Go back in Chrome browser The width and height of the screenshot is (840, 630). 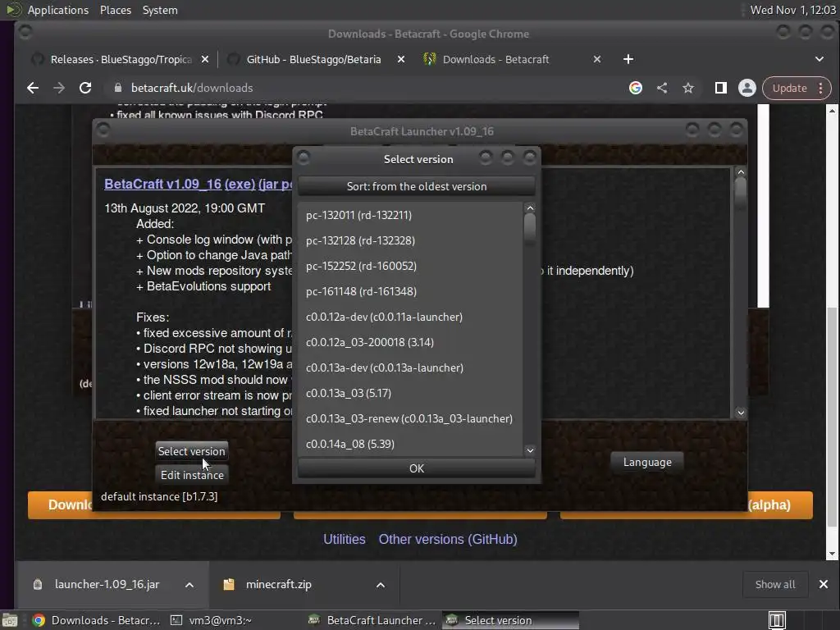pos(33,88)
